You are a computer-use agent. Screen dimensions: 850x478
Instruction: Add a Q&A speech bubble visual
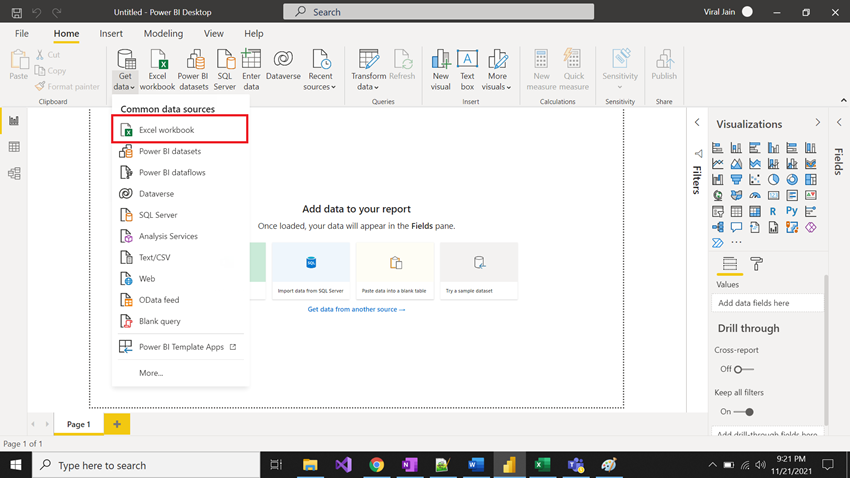click(736, 227)
